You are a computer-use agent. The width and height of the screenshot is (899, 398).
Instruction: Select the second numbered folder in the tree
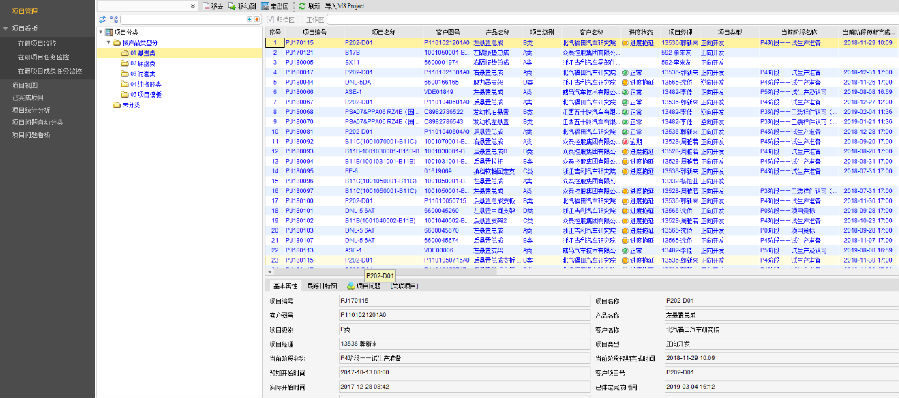137,63
